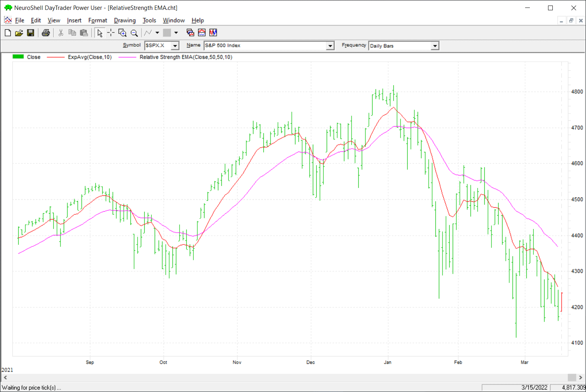
Task: Open the View menu
Action: pyautogui.click(x=54, y=21)
